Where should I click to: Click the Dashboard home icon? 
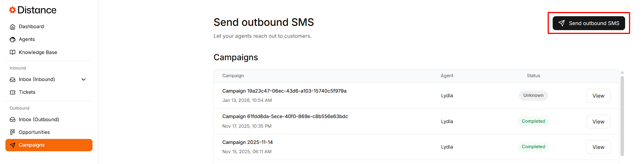pyautogui.click(x=13, y=27)
